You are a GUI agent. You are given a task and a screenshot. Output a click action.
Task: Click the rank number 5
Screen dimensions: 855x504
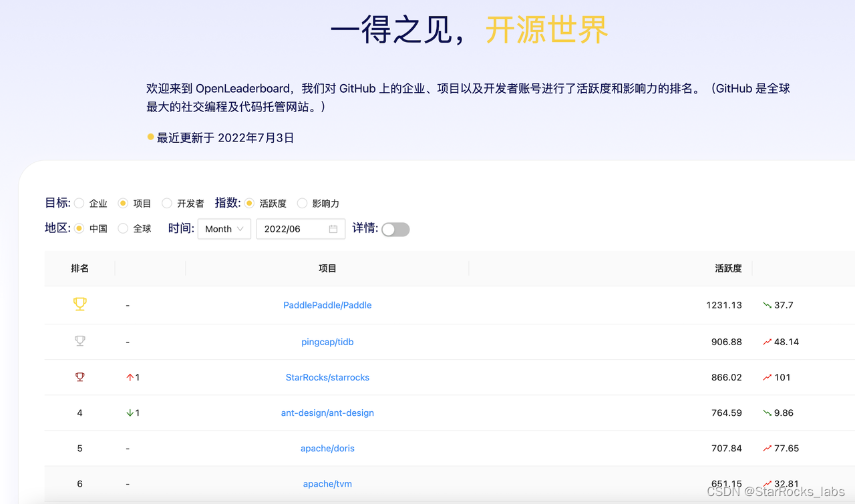(79, 448)
